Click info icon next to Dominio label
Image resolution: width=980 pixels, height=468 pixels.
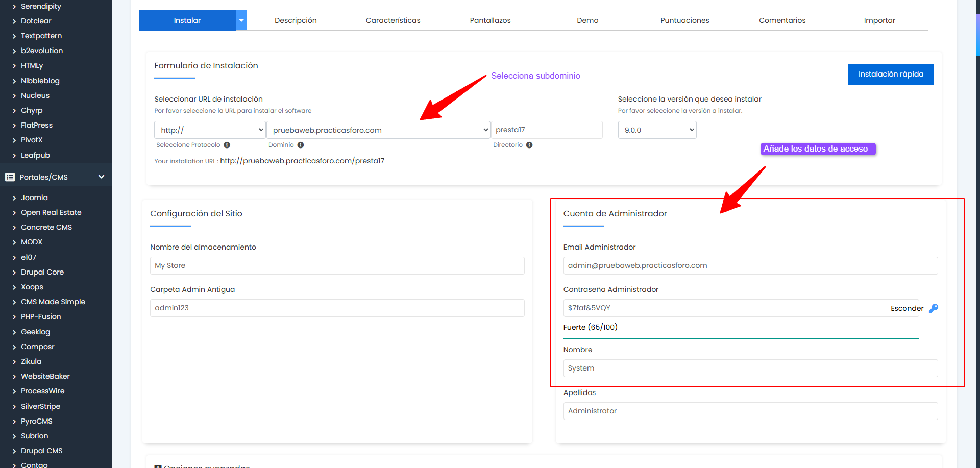coord(301,145)
